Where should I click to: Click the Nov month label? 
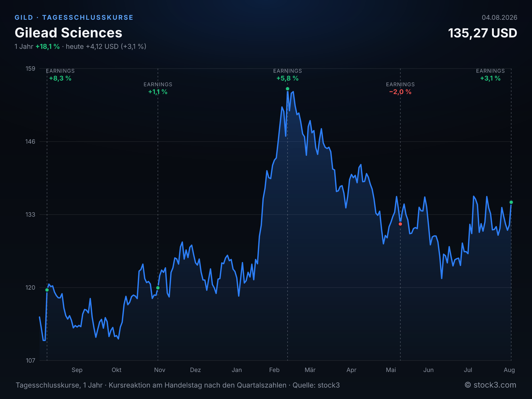160,370
